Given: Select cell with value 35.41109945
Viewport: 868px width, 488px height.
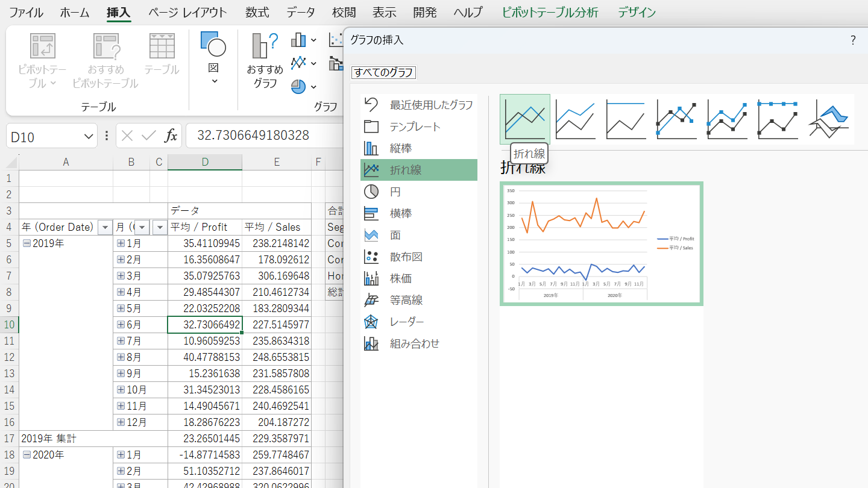Looking at the screenshot, I should tap(205, 243).
